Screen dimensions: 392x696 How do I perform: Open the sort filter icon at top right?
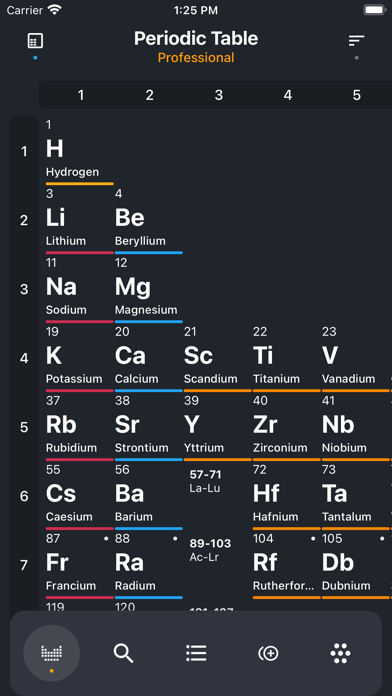click(356, 41)
